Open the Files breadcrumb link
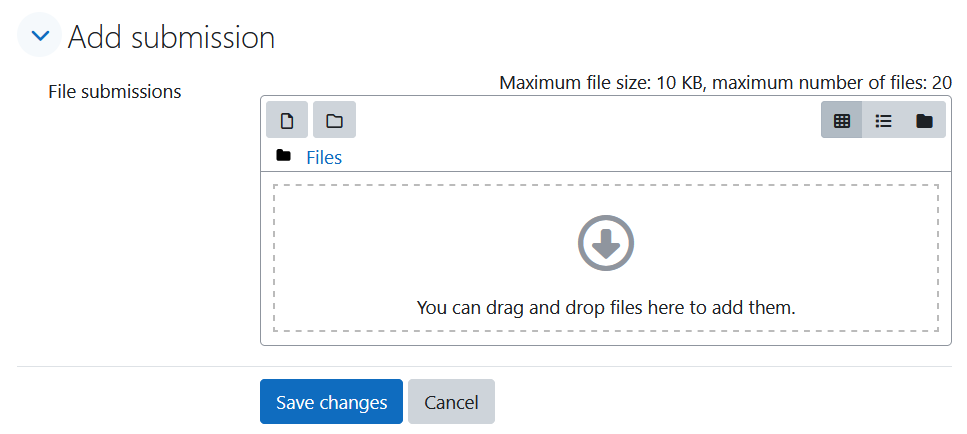 pyautogui.click(x=324, y=158)
